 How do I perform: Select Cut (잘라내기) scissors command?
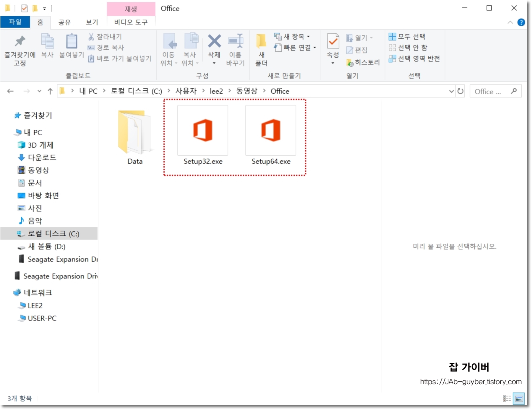tap(105, 37)
